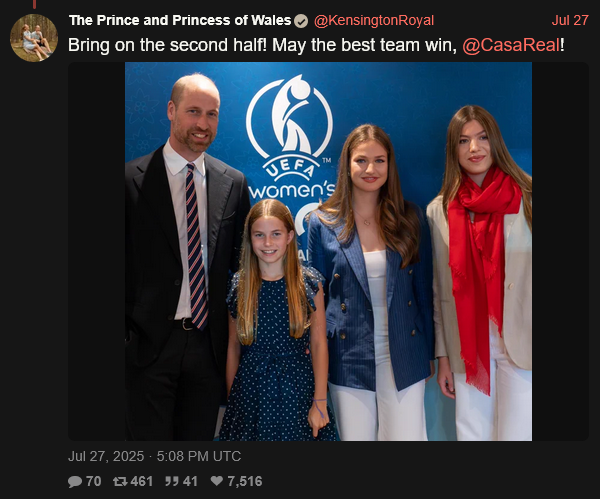Click the black area right of photo

point(560,251)
